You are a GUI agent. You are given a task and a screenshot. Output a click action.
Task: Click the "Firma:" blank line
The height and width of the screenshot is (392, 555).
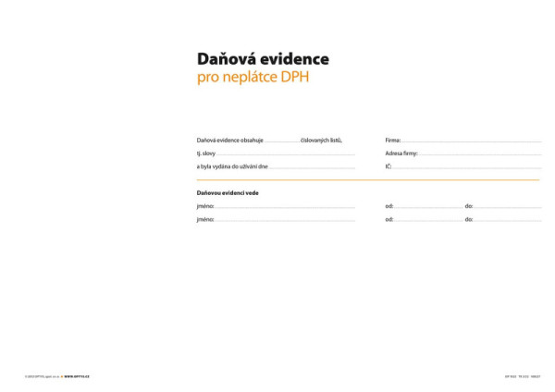(472, 141)
